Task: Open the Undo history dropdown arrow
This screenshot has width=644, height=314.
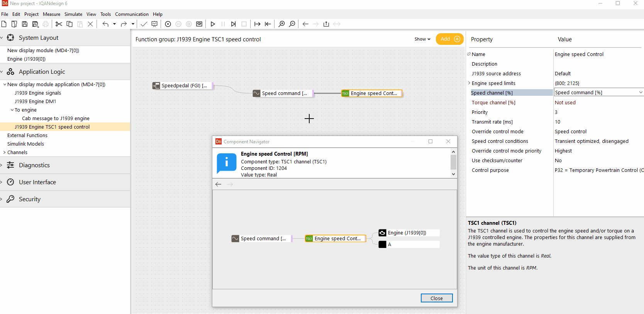Action: pyautogui.click(x=114, y=24)
